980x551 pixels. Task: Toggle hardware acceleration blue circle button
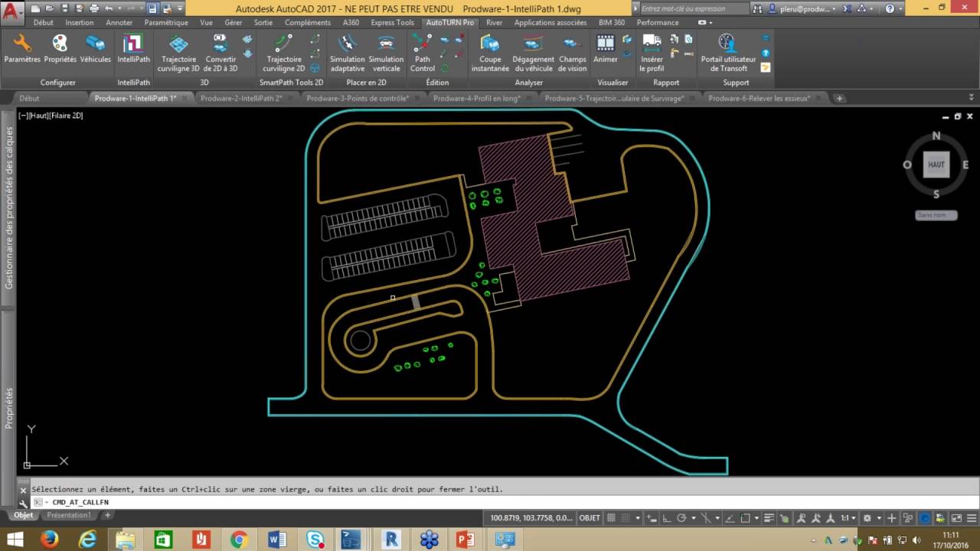(x=925, y=518)
